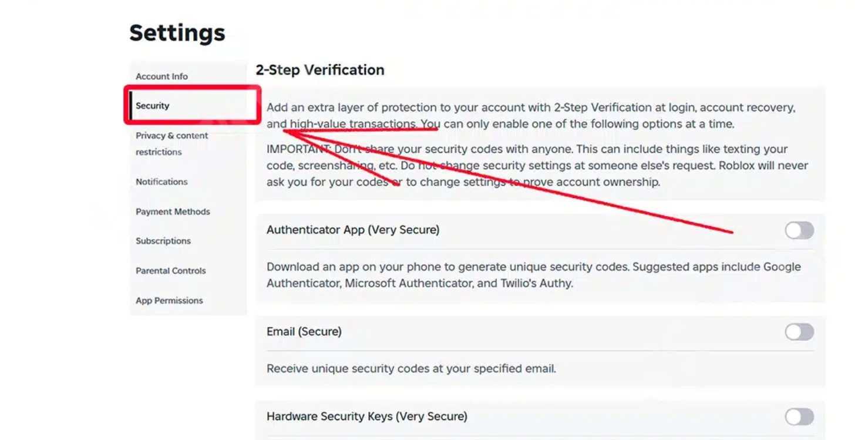
Task: Open Privacy & content restrictions settings
Action: [171, 143]
